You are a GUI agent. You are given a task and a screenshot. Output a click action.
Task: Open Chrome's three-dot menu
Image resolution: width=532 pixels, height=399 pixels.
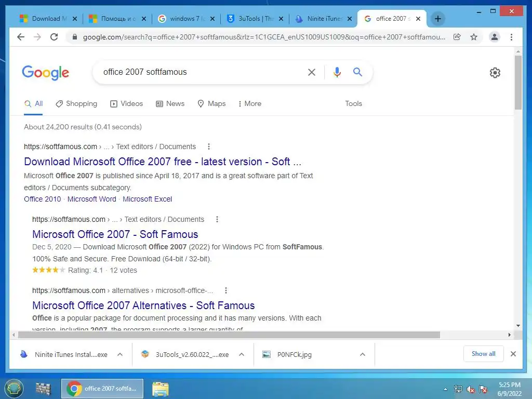511,37
